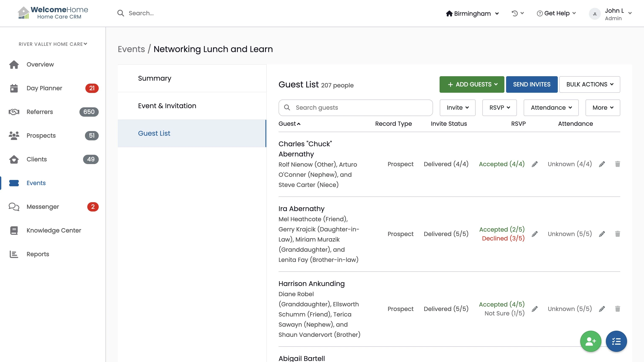
Task: Click green add-person floating button
Action: (590, 341)
